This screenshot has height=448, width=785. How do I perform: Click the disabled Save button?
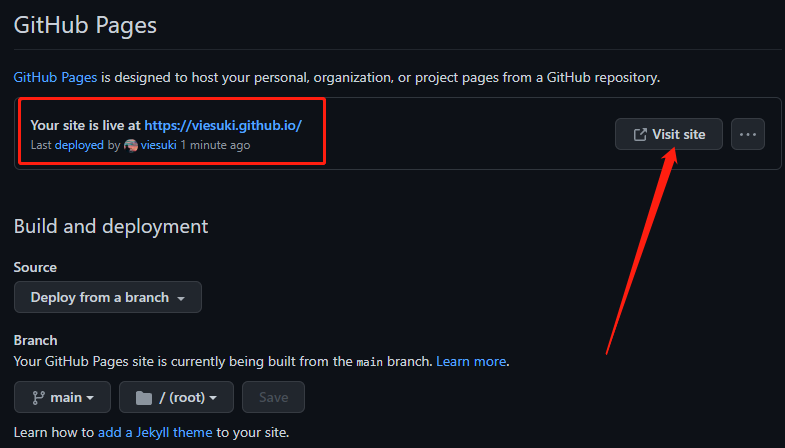click(273, 397)
